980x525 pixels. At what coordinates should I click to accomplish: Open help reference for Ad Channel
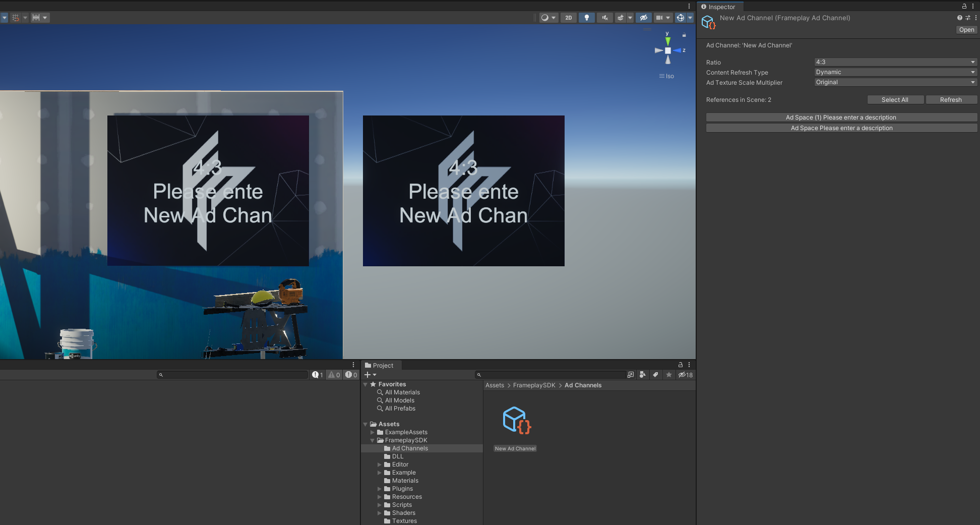pyautogui.click(x=960, y=18)
